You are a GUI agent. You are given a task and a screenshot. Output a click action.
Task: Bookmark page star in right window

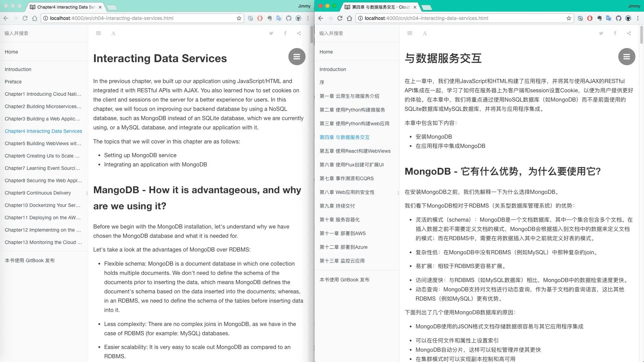point(569,18)
